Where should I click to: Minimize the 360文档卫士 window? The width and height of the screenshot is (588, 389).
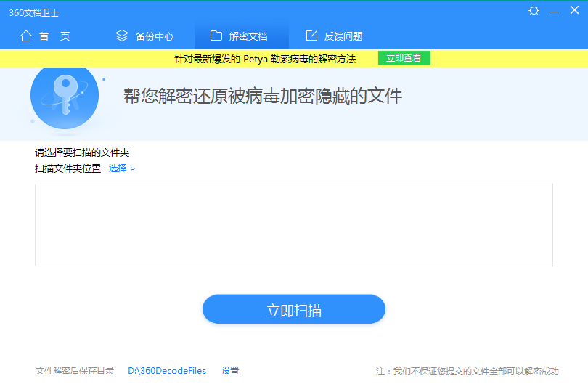[x=555, y=11]
